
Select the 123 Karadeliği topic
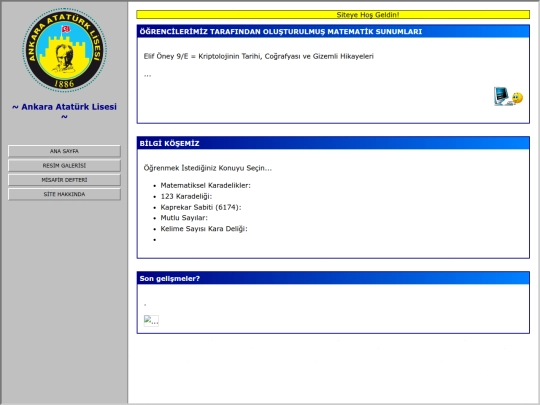pos(186,196)
